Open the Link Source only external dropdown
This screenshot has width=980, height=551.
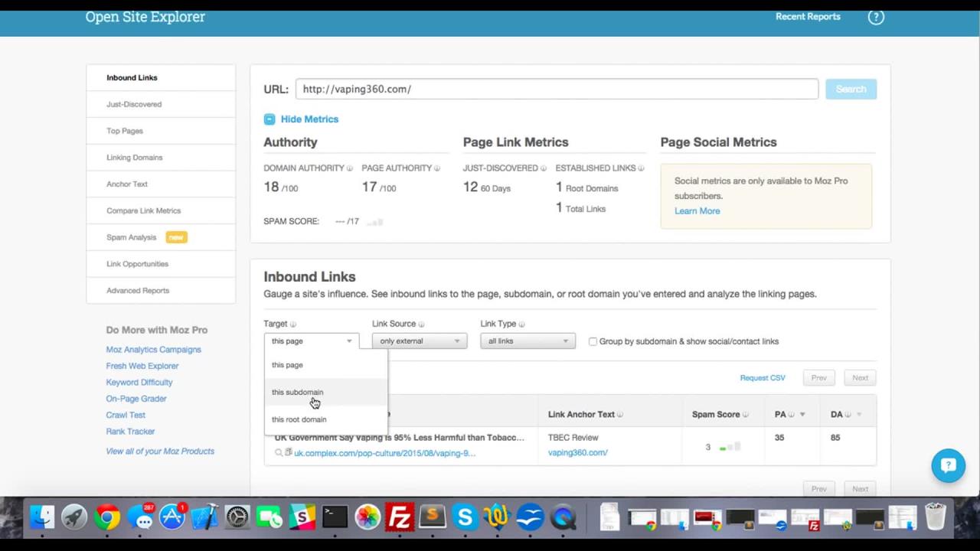(x=419, y=341)
